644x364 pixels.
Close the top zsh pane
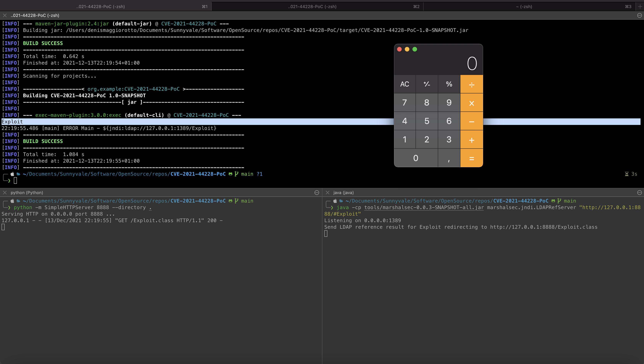(5, 15)
